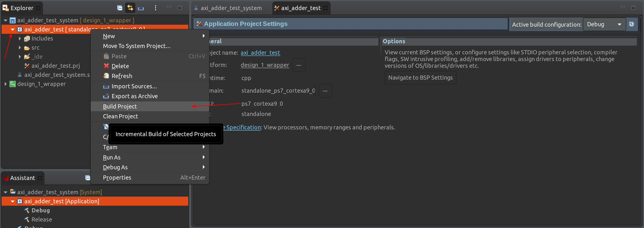Click the red Delete icon in context menu

106,66
